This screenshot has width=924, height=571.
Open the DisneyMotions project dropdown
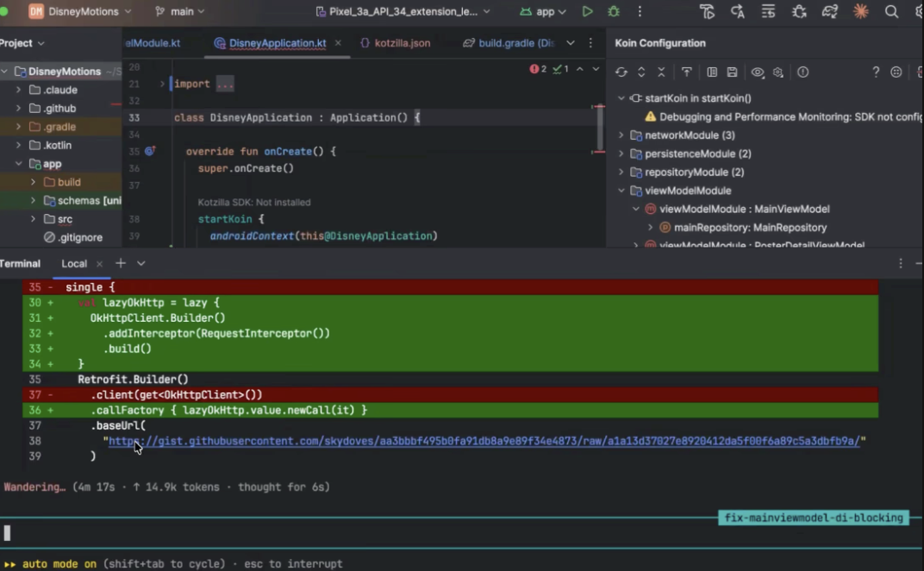[x=79, y=11]
